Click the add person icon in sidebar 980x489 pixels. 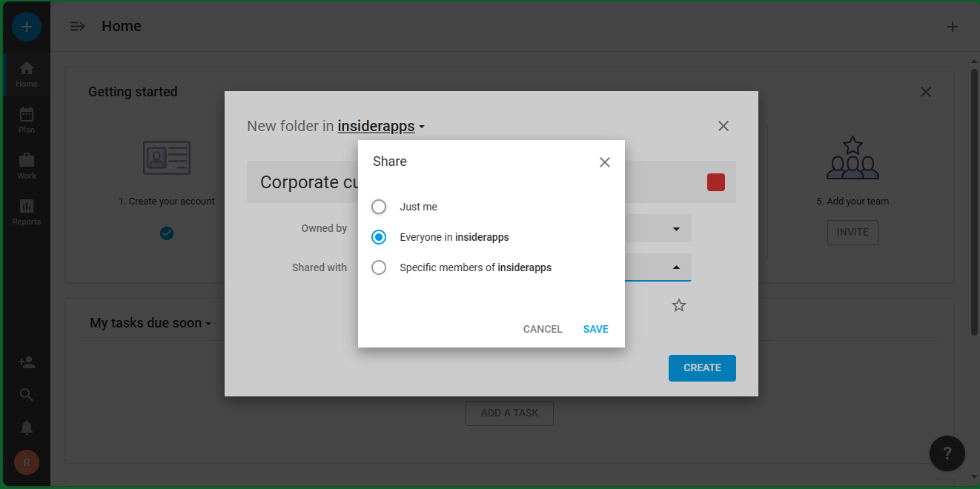coord(27,362)
